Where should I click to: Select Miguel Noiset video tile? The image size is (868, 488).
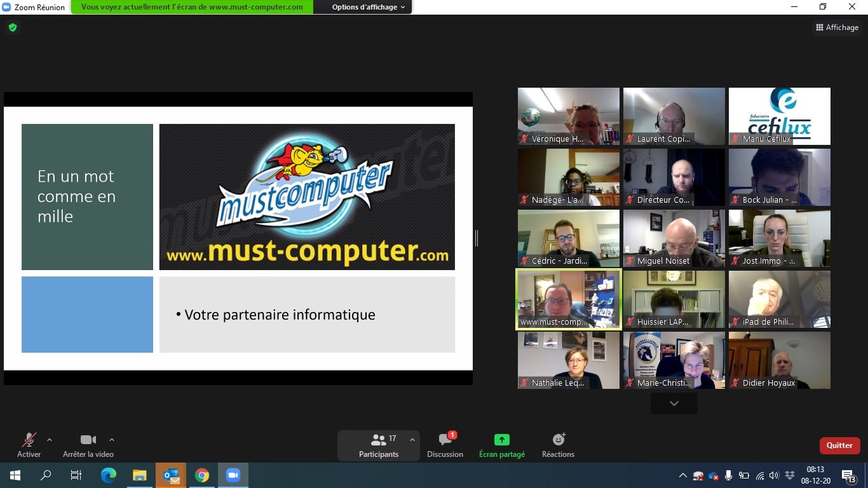(674, 238)
